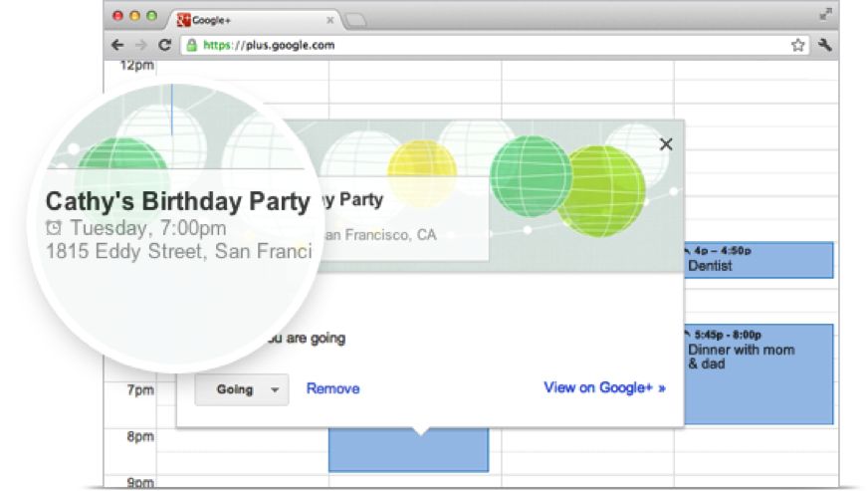Click the green lock security icon
The height and width of the screenshot is (491, 868).
(x=191, y=45)
